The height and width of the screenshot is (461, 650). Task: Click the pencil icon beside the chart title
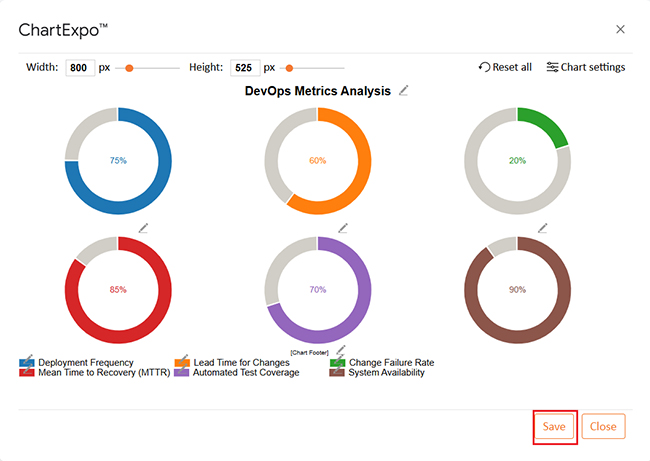click(404, 90)
